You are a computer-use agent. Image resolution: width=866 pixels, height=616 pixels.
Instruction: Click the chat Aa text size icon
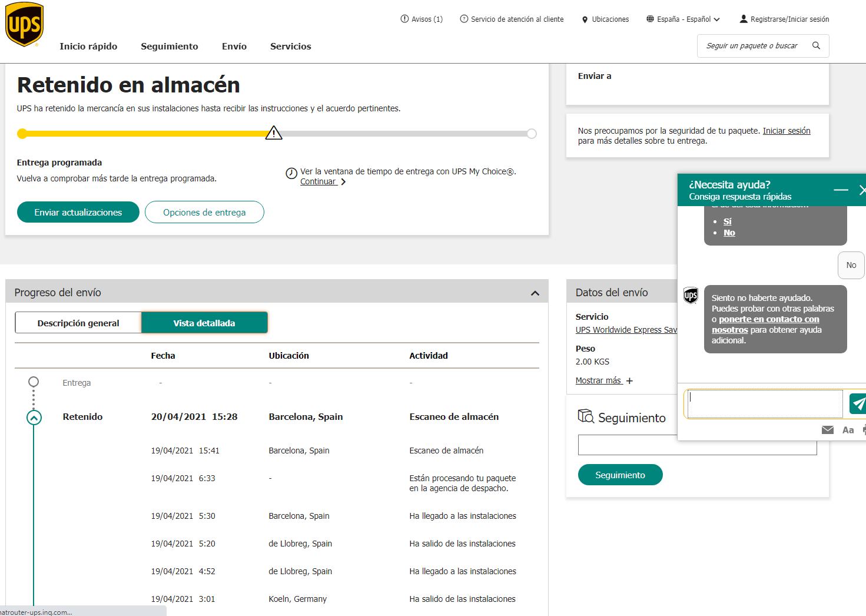click(x=848, y=430)
